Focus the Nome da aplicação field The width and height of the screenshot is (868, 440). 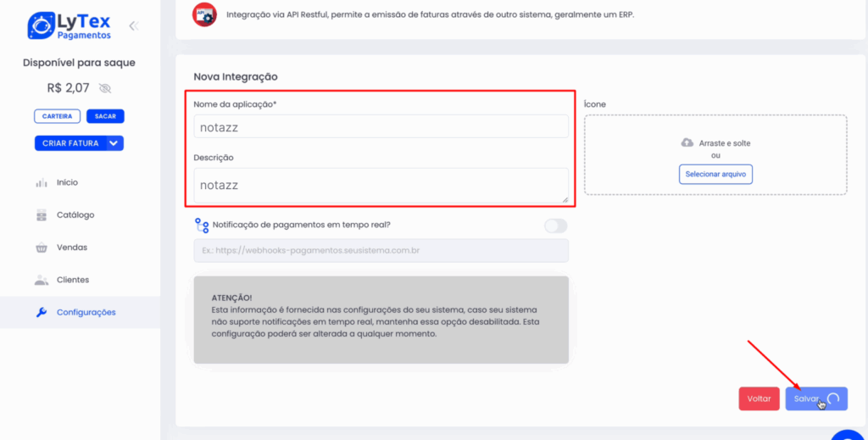[381, 126]
